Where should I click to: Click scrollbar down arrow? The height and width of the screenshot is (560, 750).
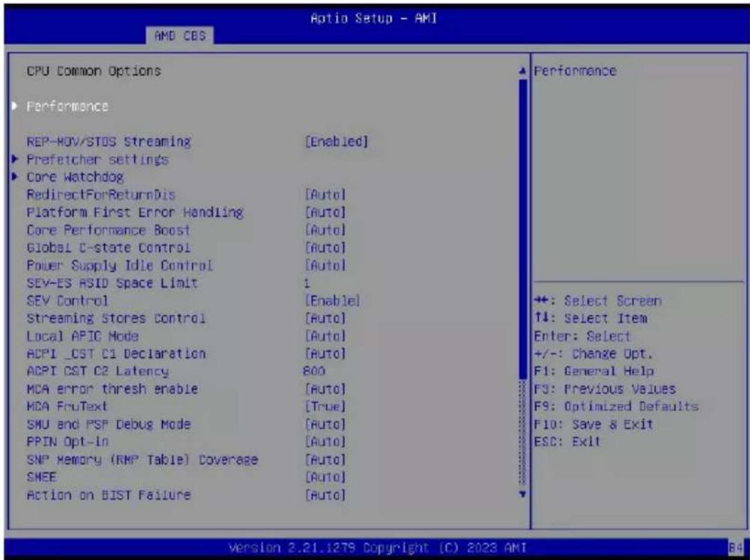pos(523,494)
